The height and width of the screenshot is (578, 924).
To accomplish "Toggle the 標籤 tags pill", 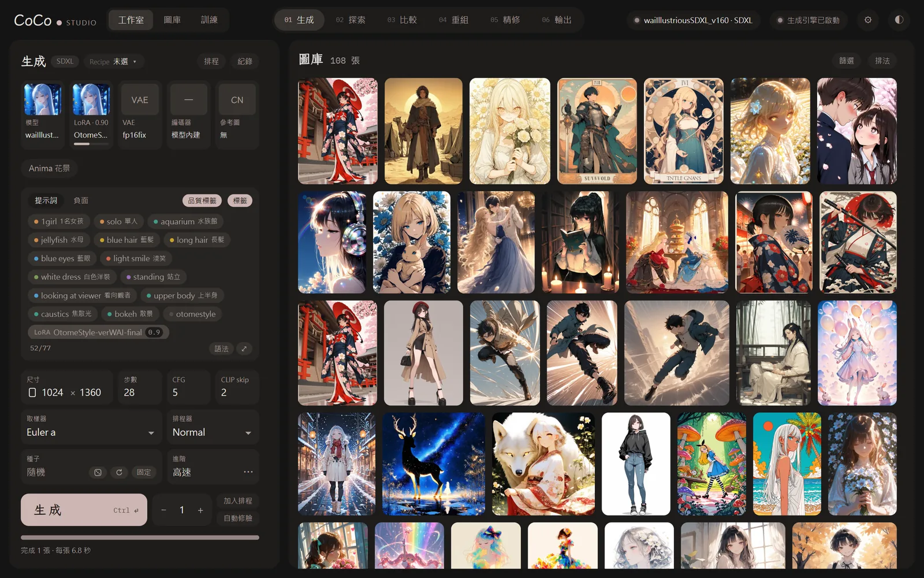I will (240, 201).
